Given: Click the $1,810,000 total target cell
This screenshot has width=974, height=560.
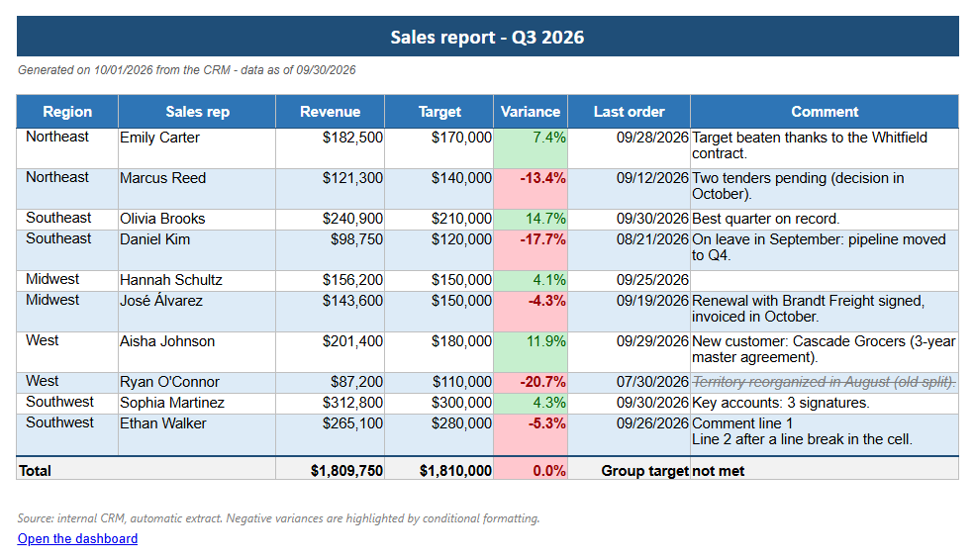Looking at the screenshot, I should (439, 468).
